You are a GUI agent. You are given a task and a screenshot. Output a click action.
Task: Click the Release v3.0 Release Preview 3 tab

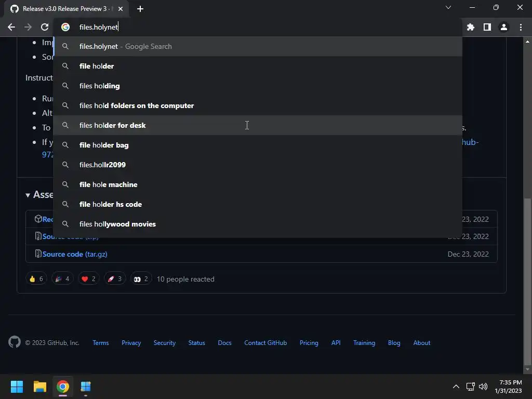tap(66, 9)
